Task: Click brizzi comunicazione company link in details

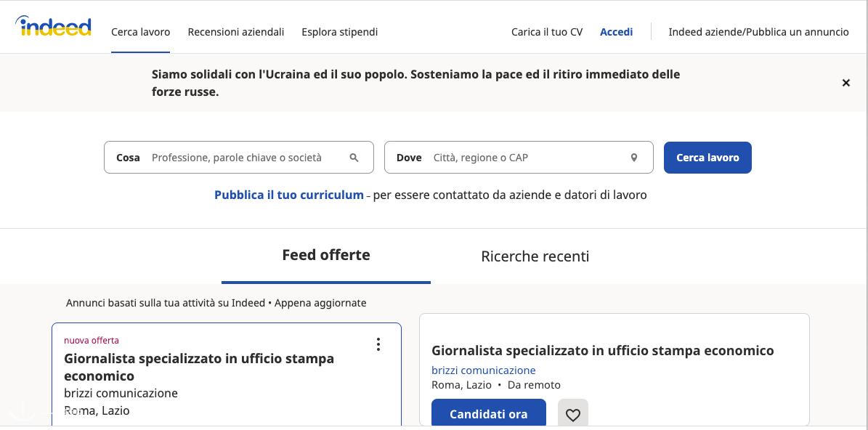Action: [x=484, y=370]
